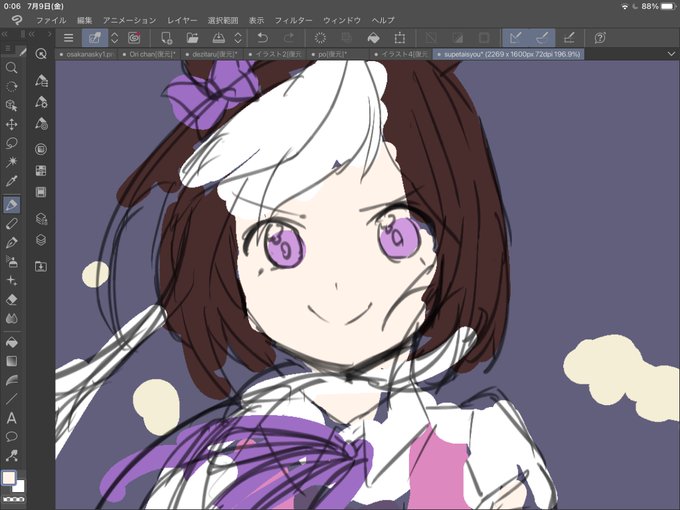This screenshot has width=680, height=510.
Task: Select the Auto select magic wand tool
Action: tap(12, 162)
